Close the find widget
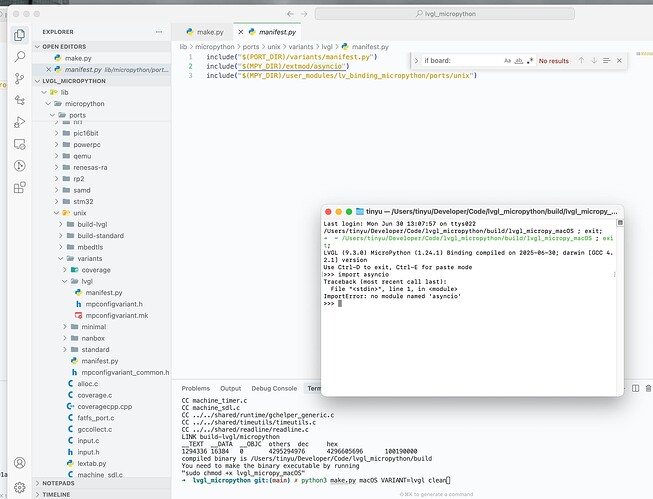This screenshot has width=653, height=499. tap(619, 60)
